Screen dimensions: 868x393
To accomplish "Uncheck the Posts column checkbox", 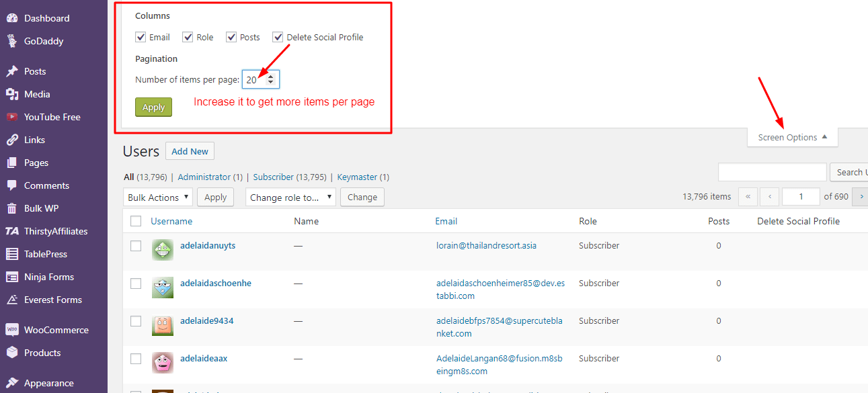I will click(x=231, y=37).
